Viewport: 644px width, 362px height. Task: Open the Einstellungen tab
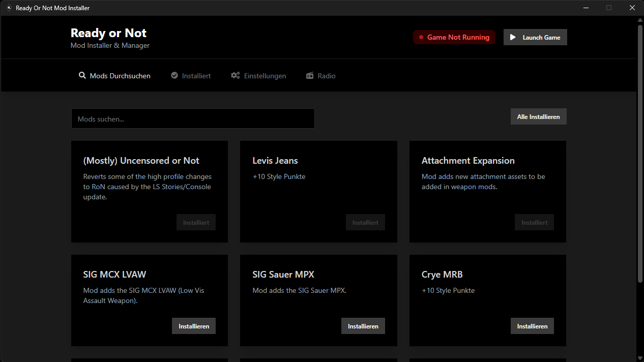[258, 76]
